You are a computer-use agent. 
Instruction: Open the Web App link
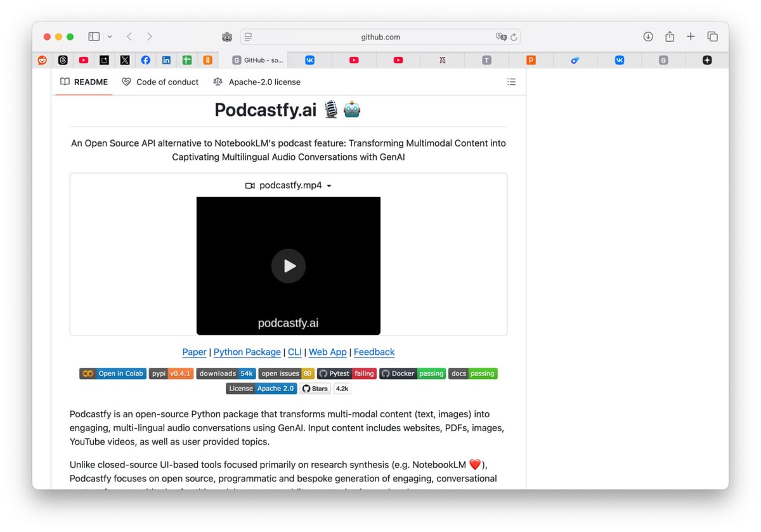pyautogui.click(x=328, y=352)
